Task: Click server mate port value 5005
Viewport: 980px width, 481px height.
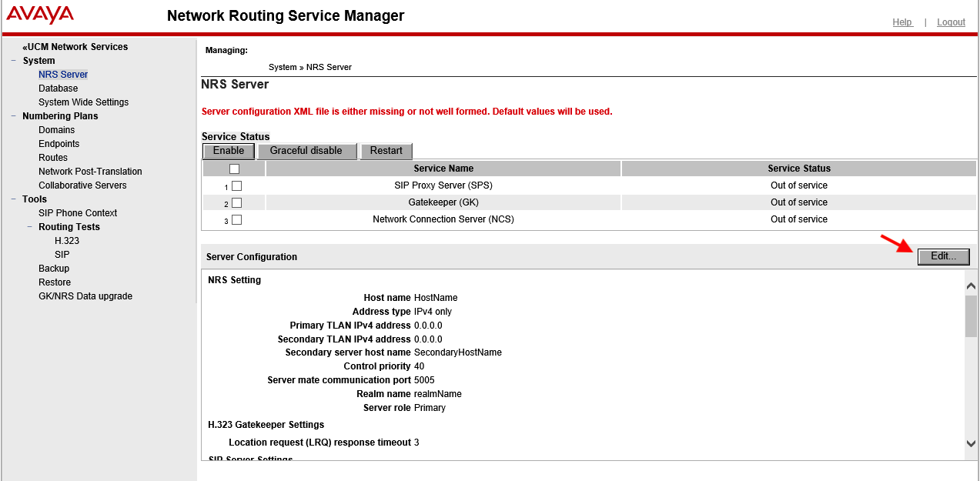Action: click(424, 380)
